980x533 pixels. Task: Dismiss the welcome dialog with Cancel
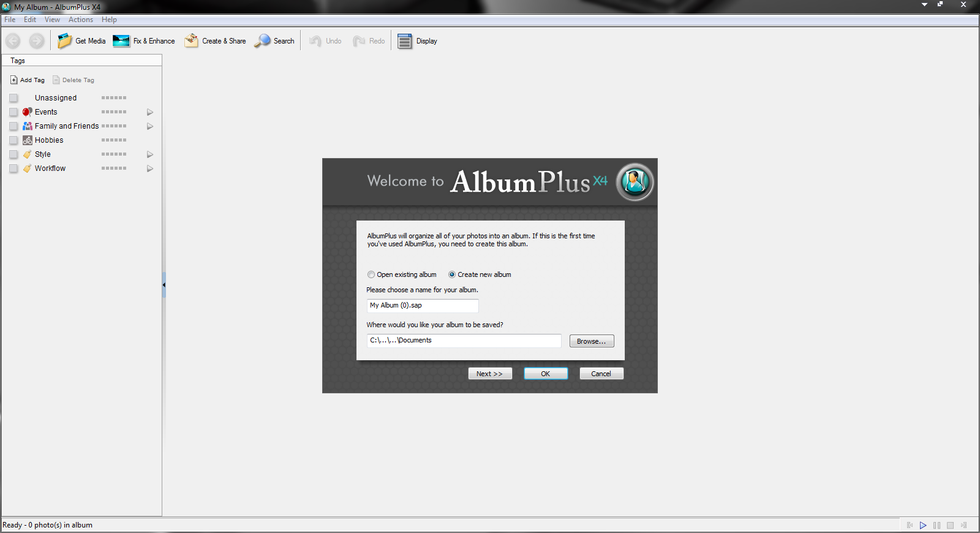click(x=601, y=374)
